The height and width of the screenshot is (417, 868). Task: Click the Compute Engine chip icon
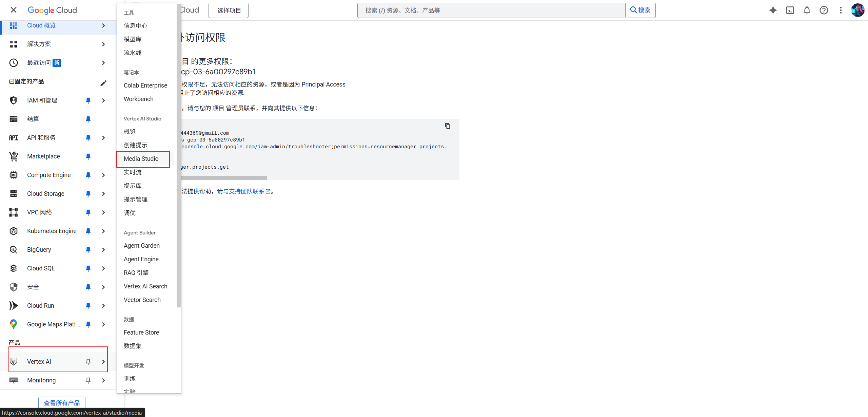click(14, 175)
